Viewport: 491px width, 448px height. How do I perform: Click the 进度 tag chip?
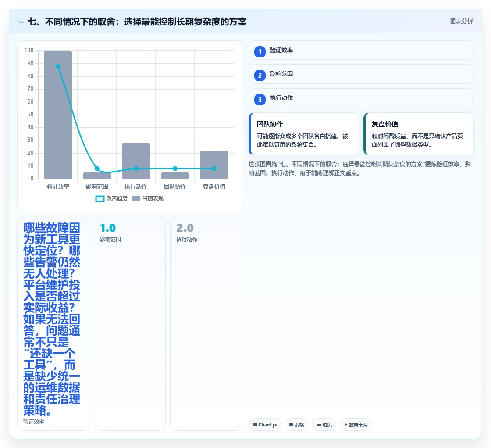click(x=324, y=425)
